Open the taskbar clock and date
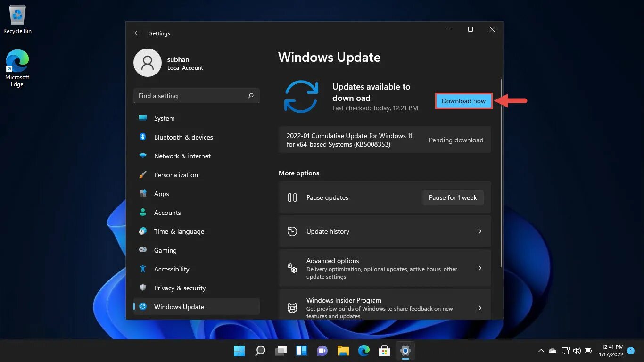This screenshot has height=362, width=644. [x=611, y=351]
